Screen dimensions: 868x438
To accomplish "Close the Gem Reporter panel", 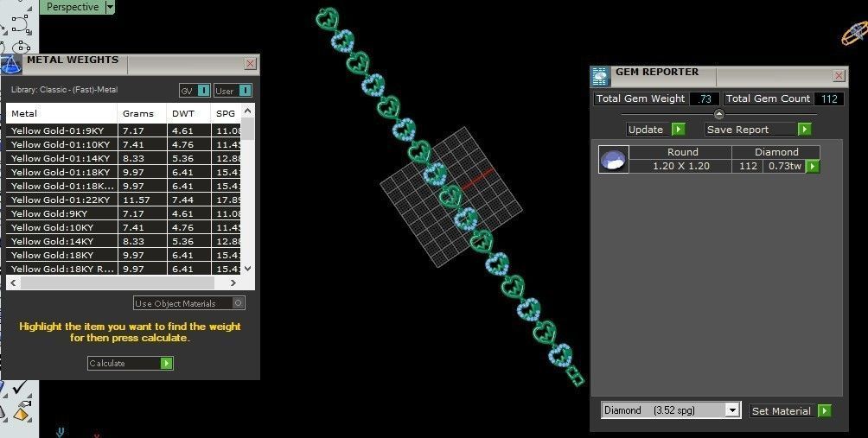I will (839, 76).
